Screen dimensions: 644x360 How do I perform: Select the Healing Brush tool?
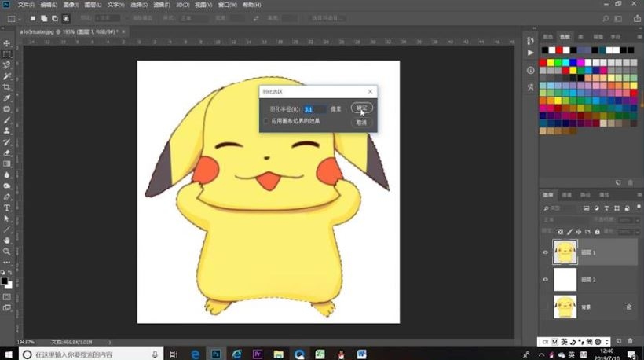7,109
